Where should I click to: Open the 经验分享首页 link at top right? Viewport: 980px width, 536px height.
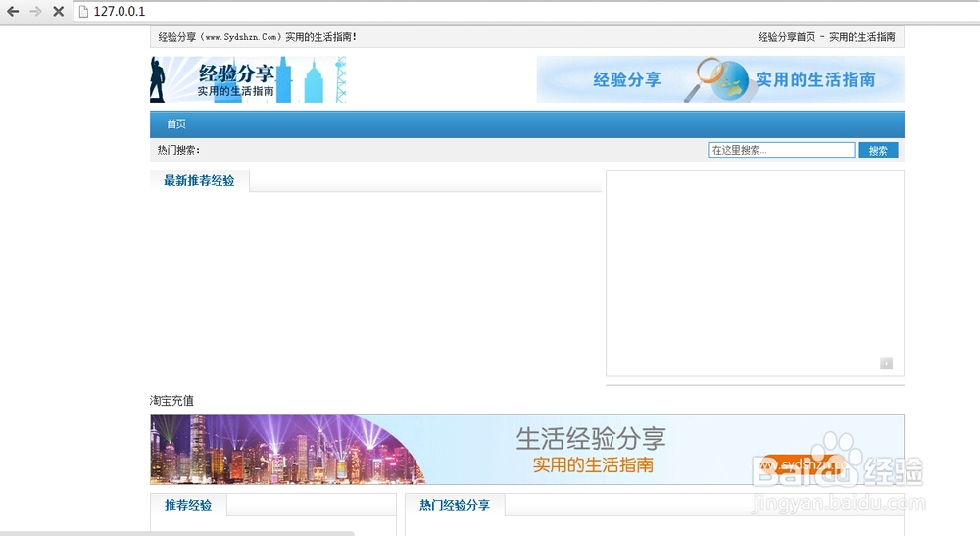[x=787, y=37]
